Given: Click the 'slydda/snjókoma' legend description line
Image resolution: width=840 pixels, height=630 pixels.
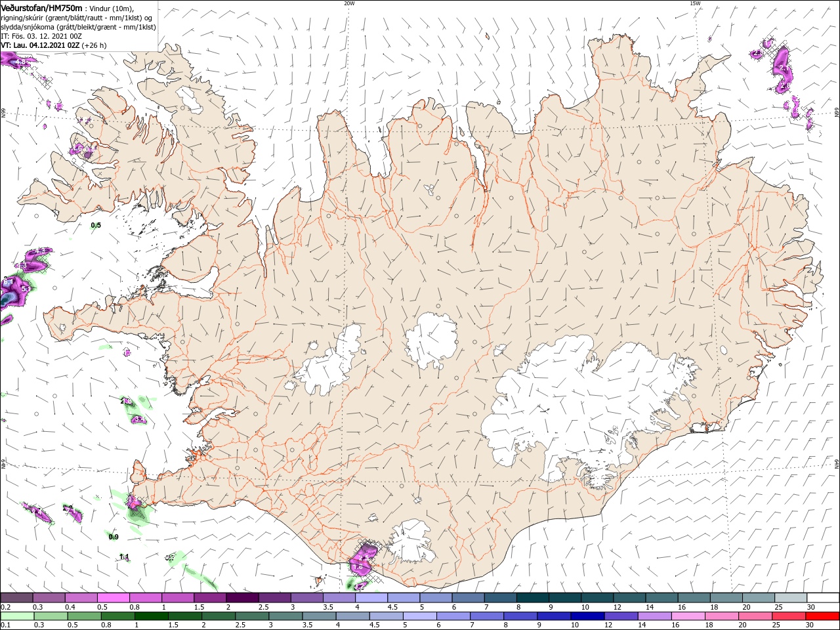Looking at the screenshot, I should [78, 27].
